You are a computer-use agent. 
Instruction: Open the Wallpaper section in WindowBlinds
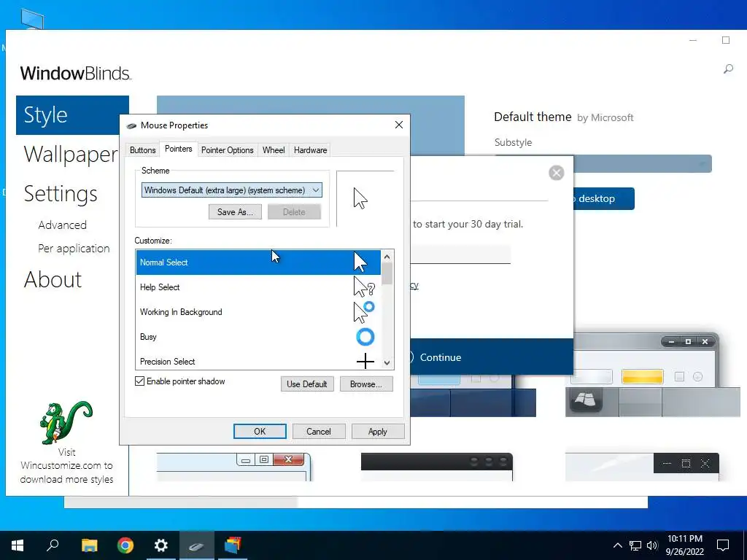[x=71, y=155]
